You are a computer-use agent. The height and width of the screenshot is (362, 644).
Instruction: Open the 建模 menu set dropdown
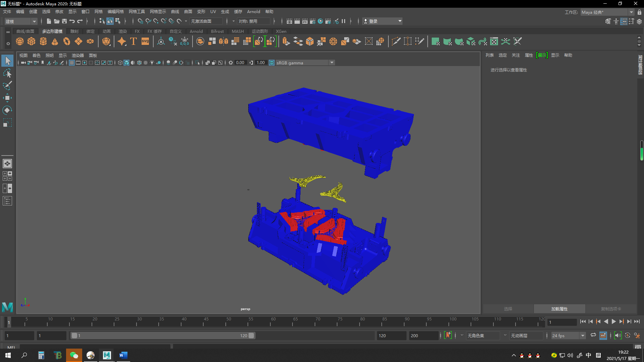(x=21, y=21)
